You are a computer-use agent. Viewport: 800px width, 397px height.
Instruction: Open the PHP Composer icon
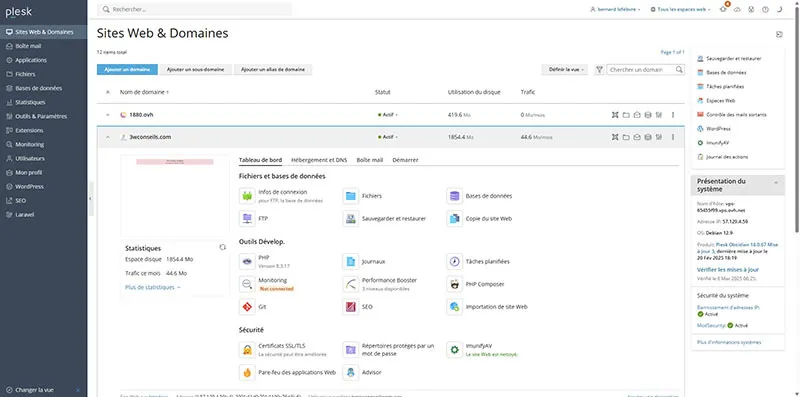point(454,284)
